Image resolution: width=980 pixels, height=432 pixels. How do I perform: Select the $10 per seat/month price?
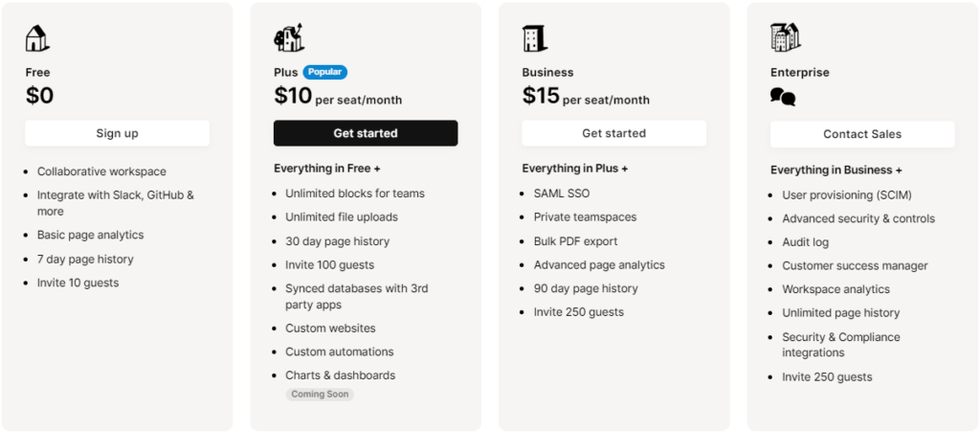(x=338, y=96)
